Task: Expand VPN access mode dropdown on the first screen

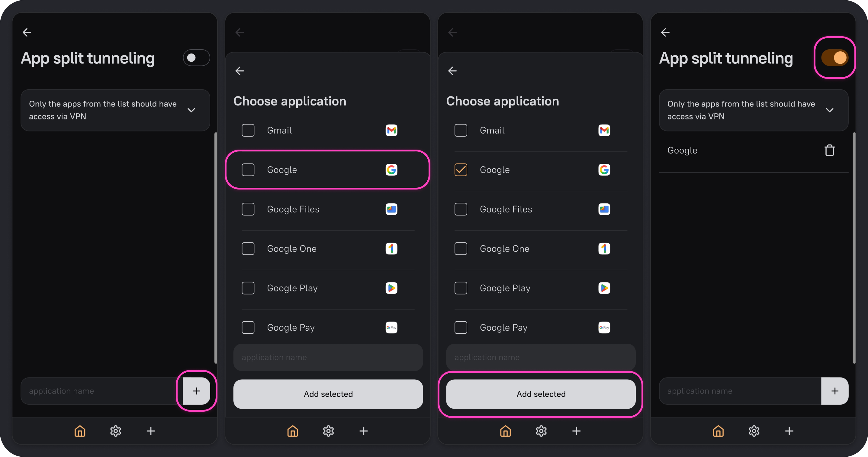Action: pyautogui.click(x=191, y=110)
